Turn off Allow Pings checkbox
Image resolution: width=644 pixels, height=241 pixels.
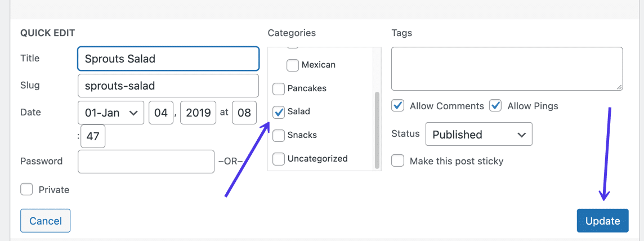495,106
